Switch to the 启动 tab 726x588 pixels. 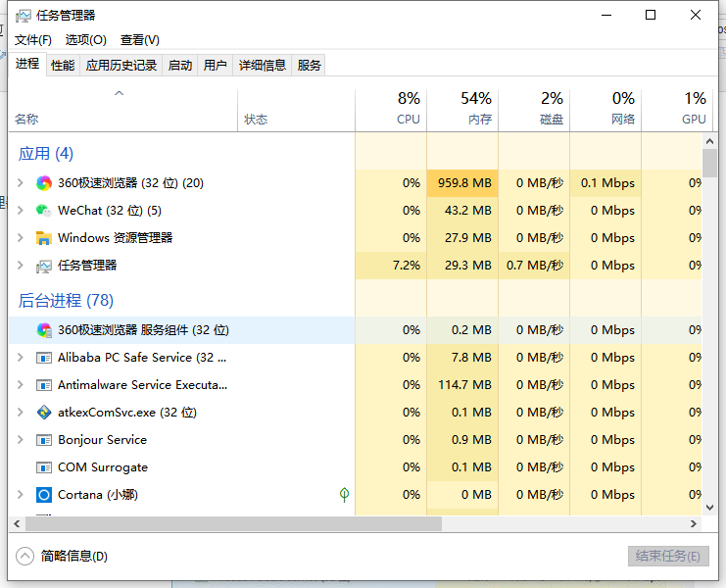coord(179,66)
